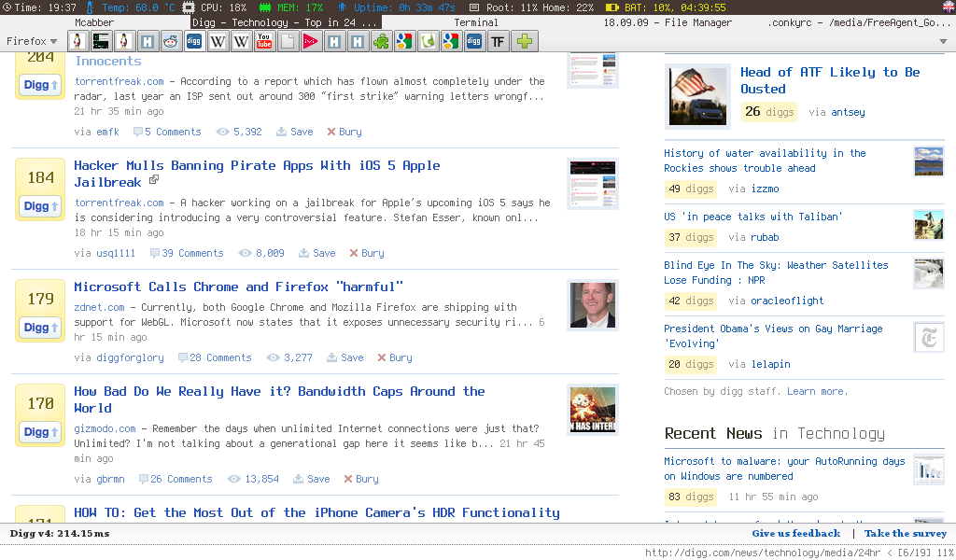The width and height of the screenshot is (956, 560).
Task: Select the Google tab beside the puzzle piece tab
Action: (x=404, y=41)
